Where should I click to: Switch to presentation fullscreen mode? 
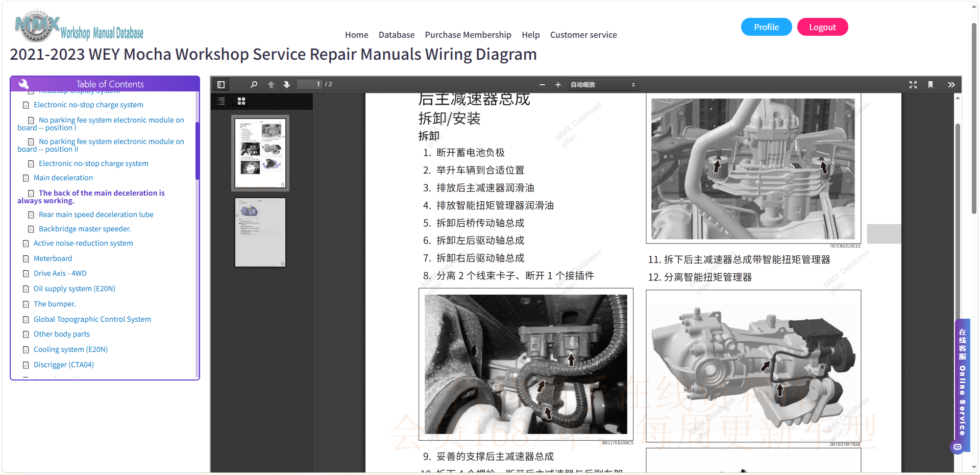[x=913, y=85]
